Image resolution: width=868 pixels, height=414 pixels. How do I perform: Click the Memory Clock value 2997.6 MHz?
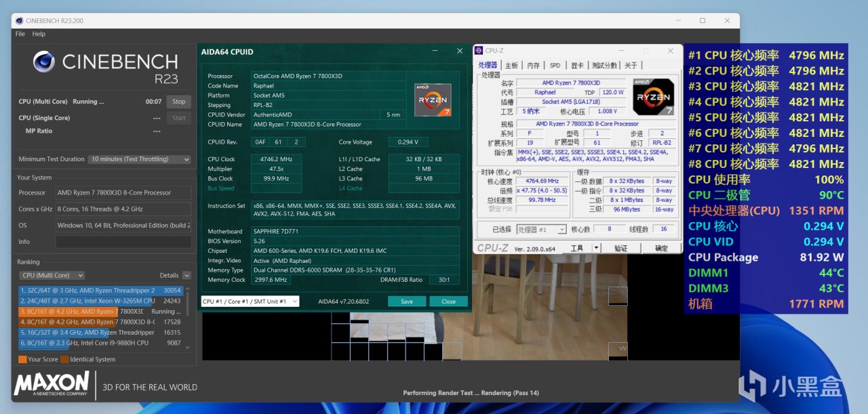click(x=270, y=280)
